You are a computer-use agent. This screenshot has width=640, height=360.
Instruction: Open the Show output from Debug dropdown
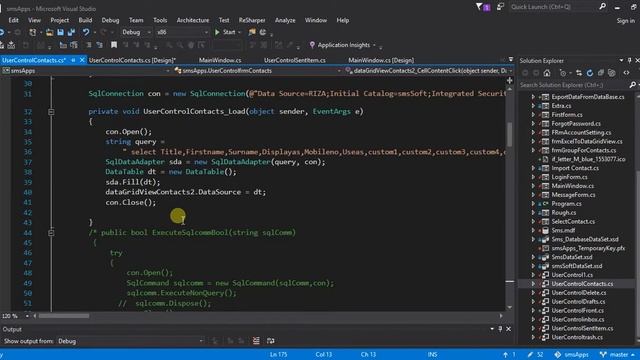click(130, 341)
